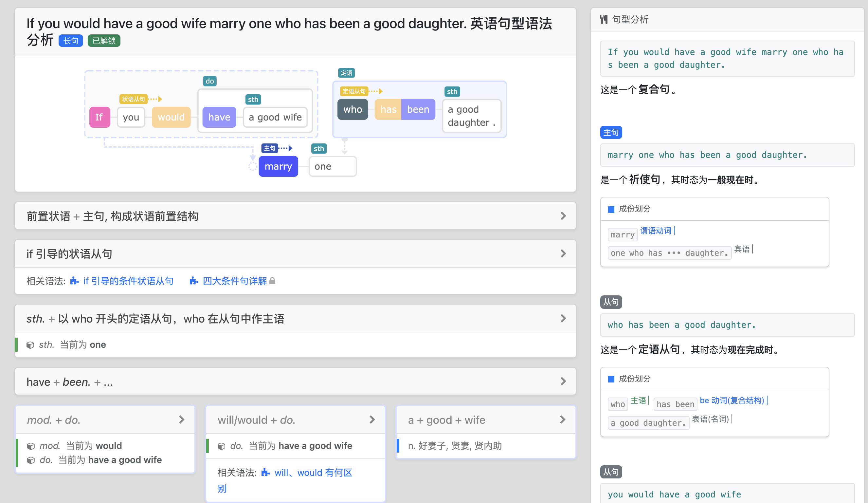Click a good daughter. token in 成份划分
Viewport: 868px width, 503px height.
648,423
